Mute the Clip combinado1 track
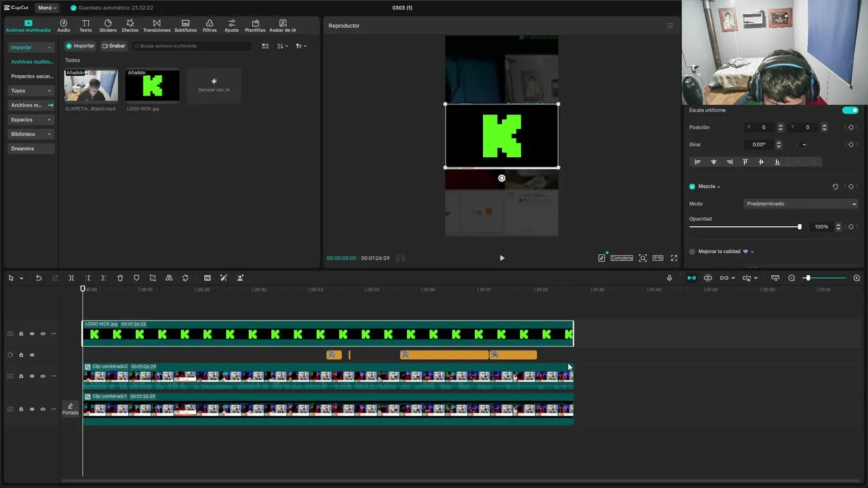The image size is (868, 488). (43, 409)
